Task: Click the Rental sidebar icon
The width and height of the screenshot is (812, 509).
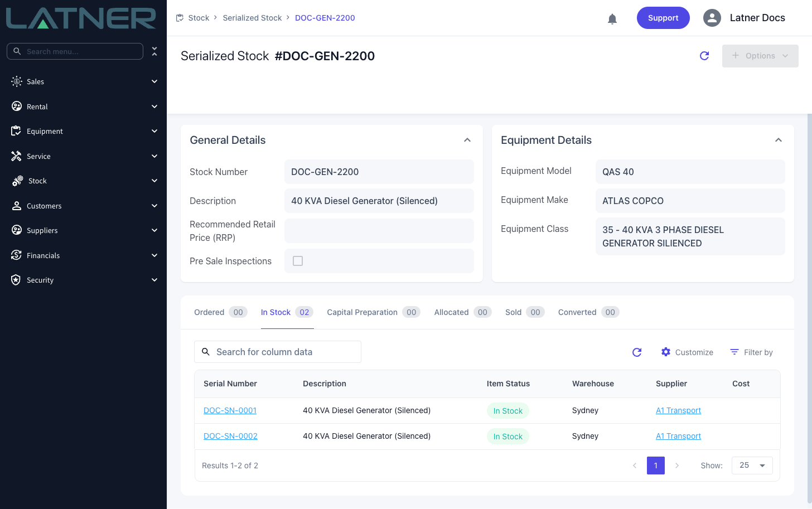Action: click(x=17, y=106)
